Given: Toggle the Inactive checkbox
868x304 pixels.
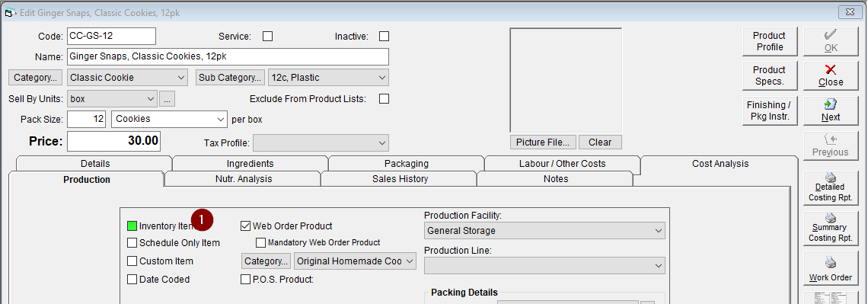Looking at the screenshot, I should coord(385,37).
